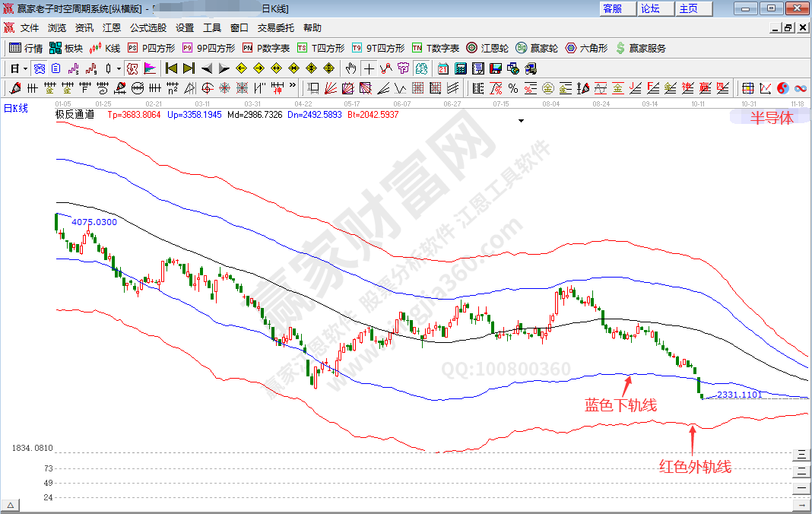This screenshot has width=812, height=514.
Task: Click the 客服 customer service button
Action: tap(613, 8)
